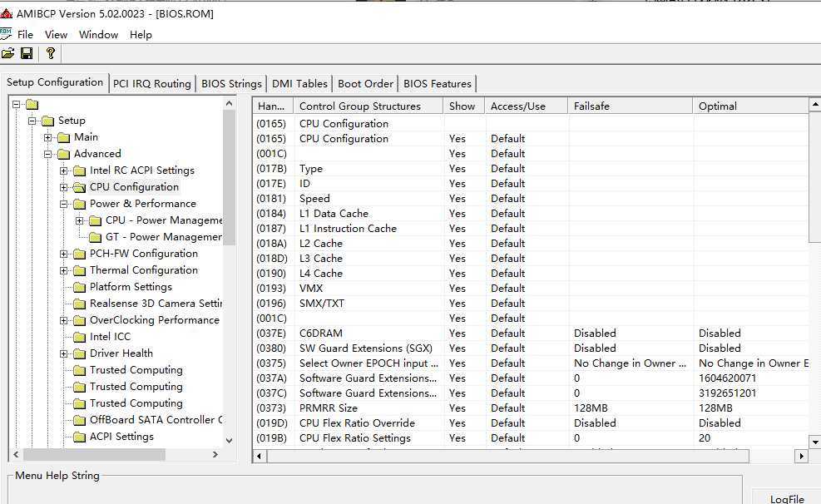Image resolution: width=821 pixels, height=504 pixels.
Task: Expand the OverClocking Performance node
Action: [63, 320]
